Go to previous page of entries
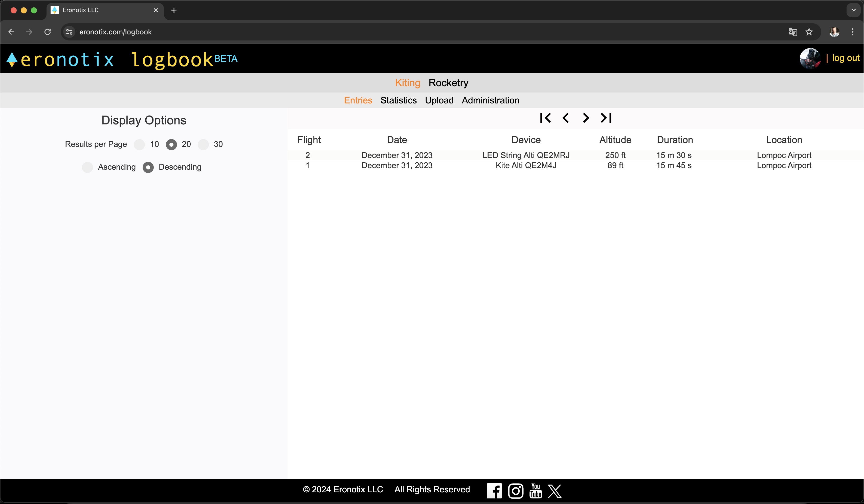The width and height of the screenshot is (864, 504). [x=566, y=118]
